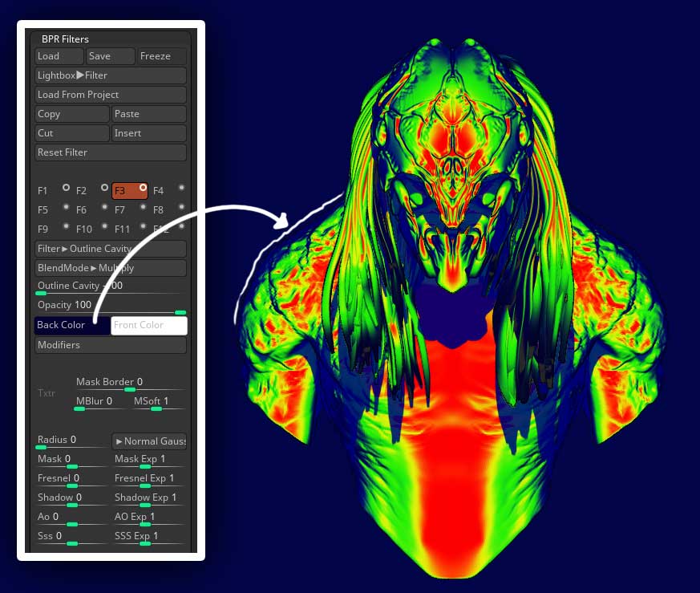Toggle the F6 enable dot

click(104, 207)
